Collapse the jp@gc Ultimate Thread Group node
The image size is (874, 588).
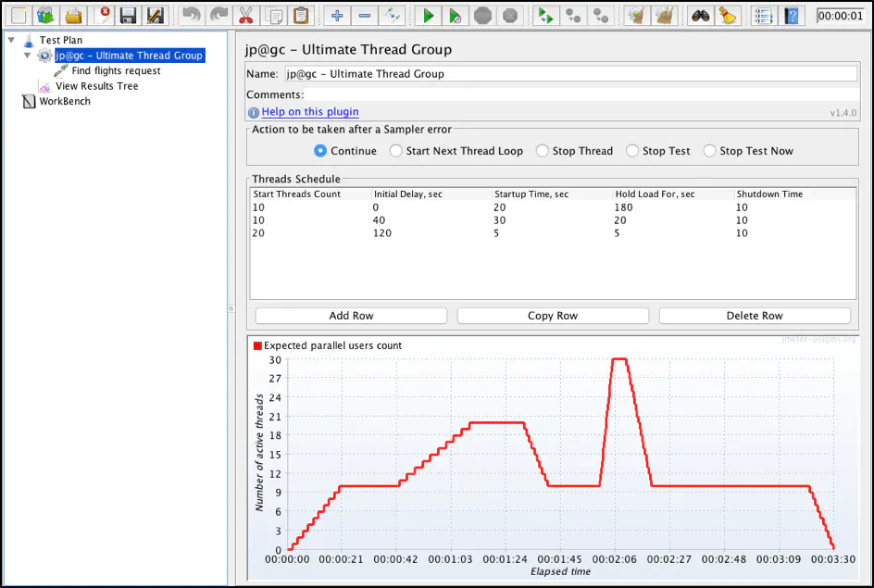point(27,56)
